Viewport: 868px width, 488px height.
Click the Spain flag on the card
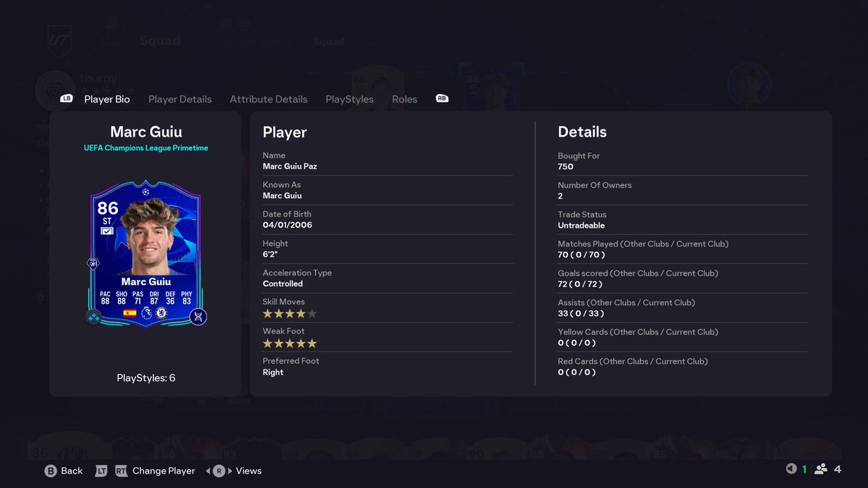[130, 313]
